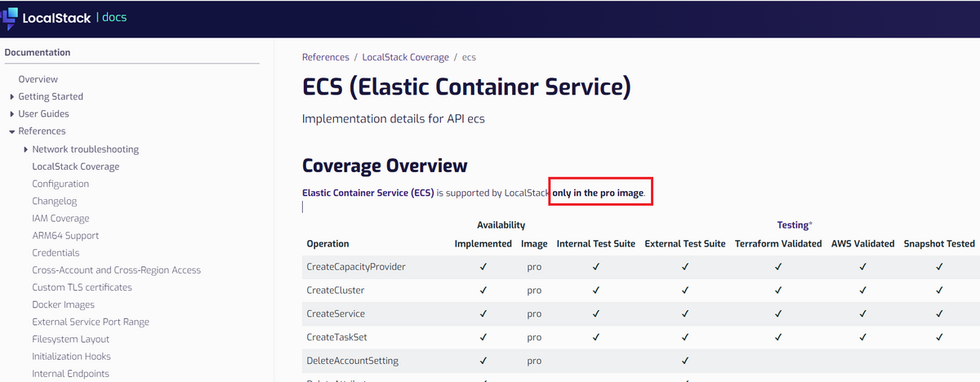The image size is (980, 382).
Task: Open the Overview sidebar item
Action: (x=38, y=79)
